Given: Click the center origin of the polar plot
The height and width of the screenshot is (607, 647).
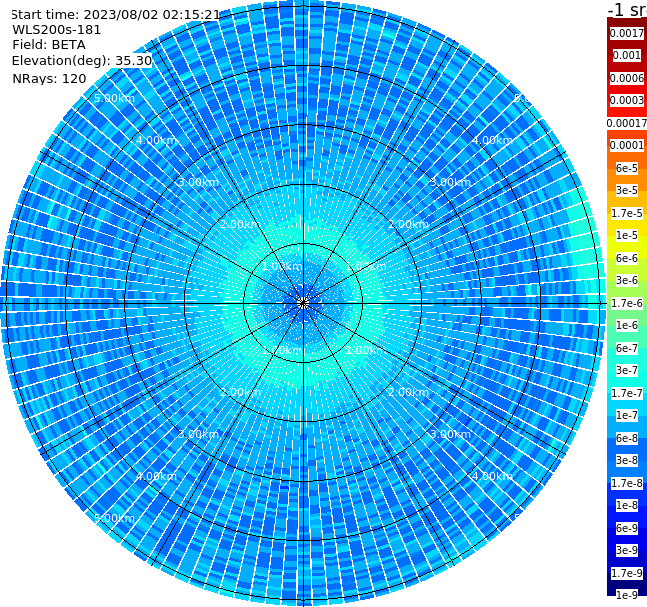Looking at the screenshot, I should click(x=303, y=303).
